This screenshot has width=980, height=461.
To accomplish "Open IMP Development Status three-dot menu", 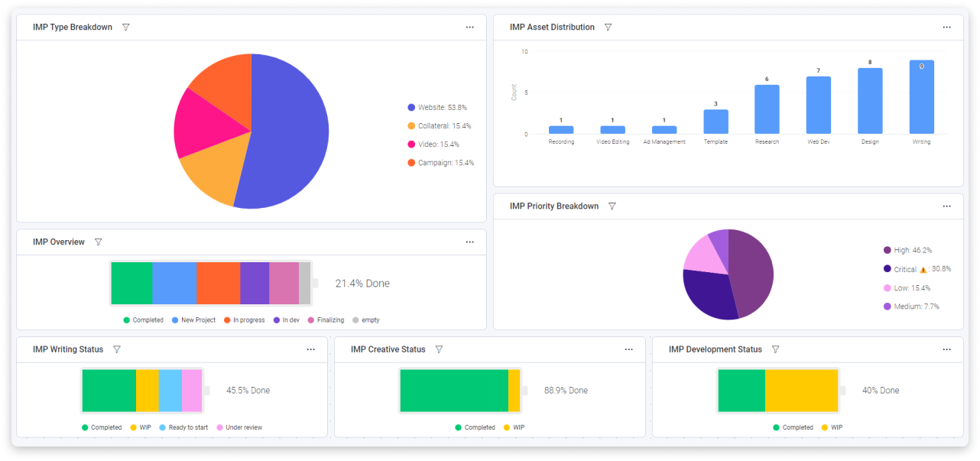I will (x=947, y=349).
